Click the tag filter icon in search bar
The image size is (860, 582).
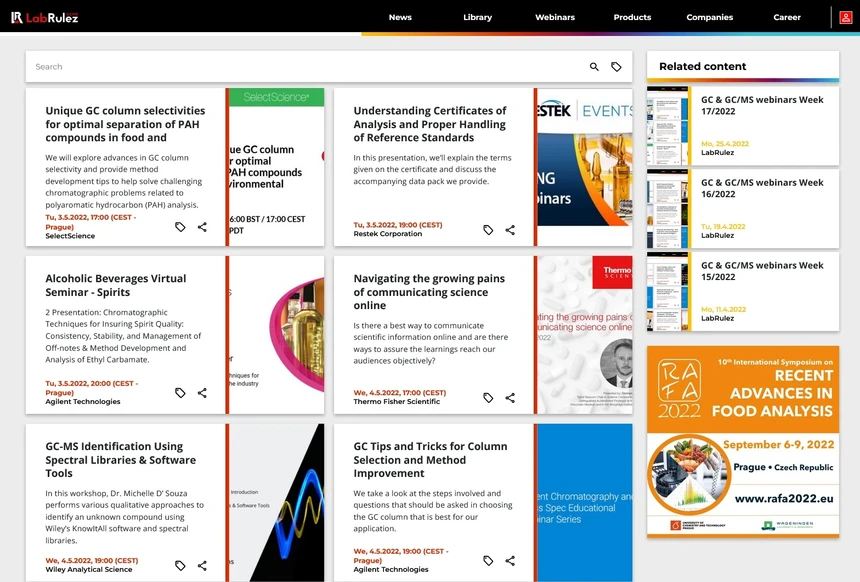616,67
